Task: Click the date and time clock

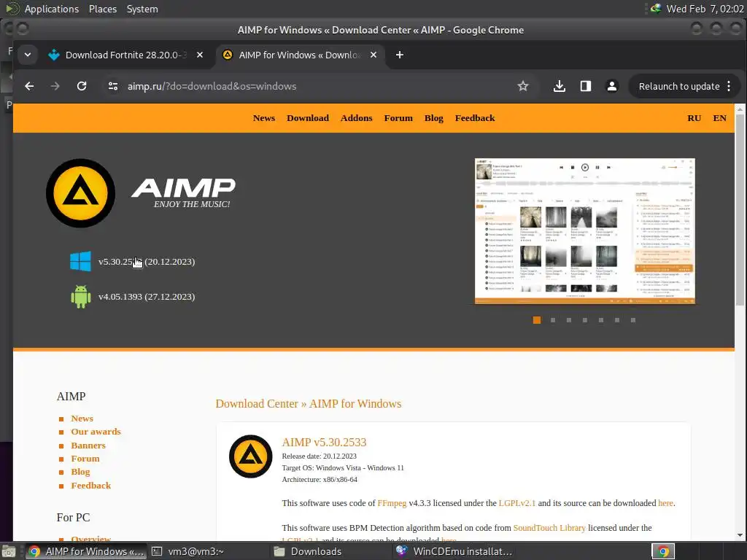Action: tap(705, 9)
